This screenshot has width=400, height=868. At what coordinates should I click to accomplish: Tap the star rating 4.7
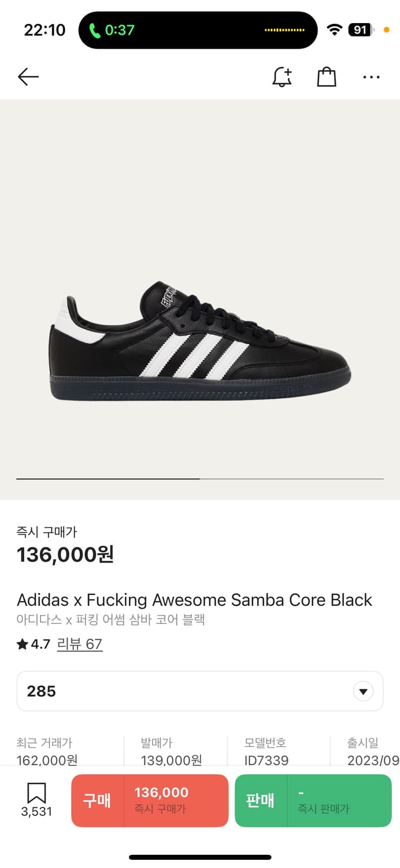(34, 644)
